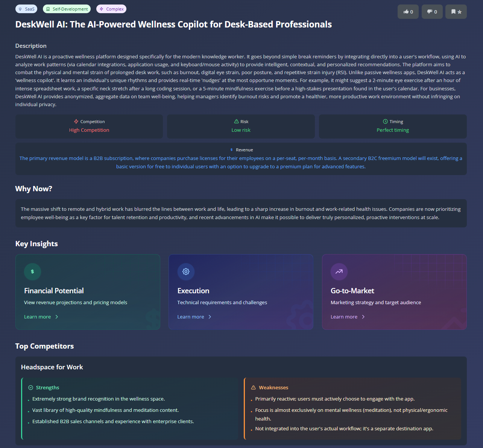
Task: Click the Complex difficulty tag
Action: [111, 9]
